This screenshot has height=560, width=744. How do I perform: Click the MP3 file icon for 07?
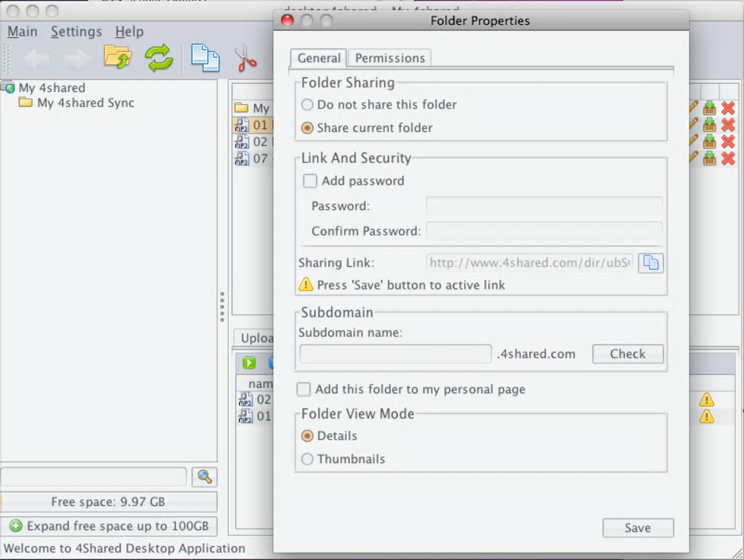pyautogui.click(x=241, y=158)
